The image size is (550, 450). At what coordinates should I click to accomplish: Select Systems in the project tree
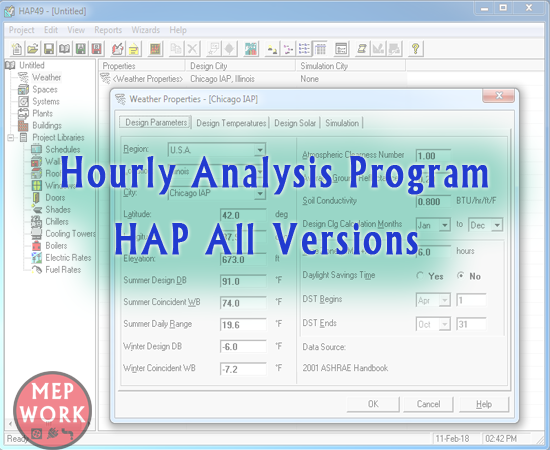pyautogui.click(x=46, y=101)
